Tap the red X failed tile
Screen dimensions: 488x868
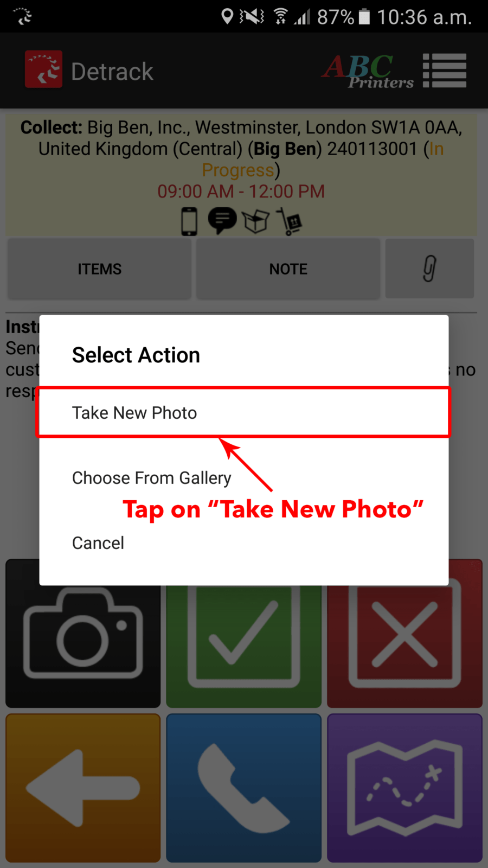pyautogui.click(x=404, y=633)
